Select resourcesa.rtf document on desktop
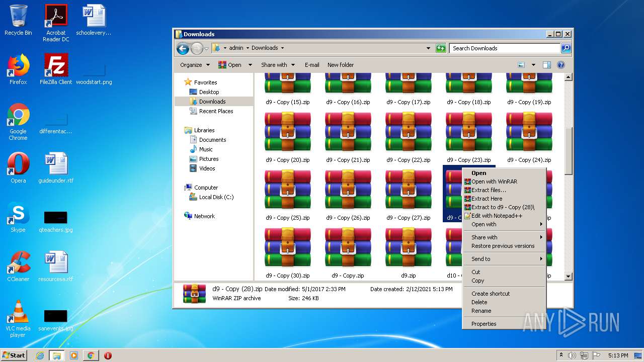The height and width of the screenshot is (362, 644). (x=56, y=266)
